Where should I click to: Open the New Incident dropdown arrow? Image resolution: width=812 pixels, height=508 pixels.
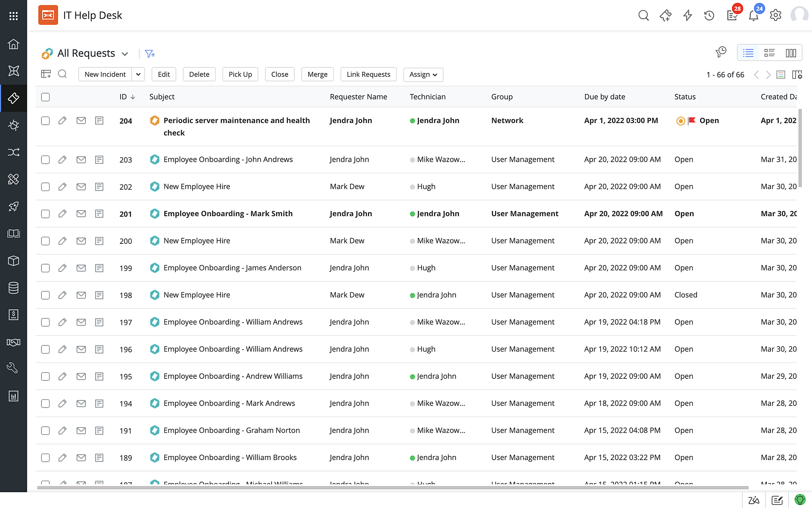click(138, 74)
